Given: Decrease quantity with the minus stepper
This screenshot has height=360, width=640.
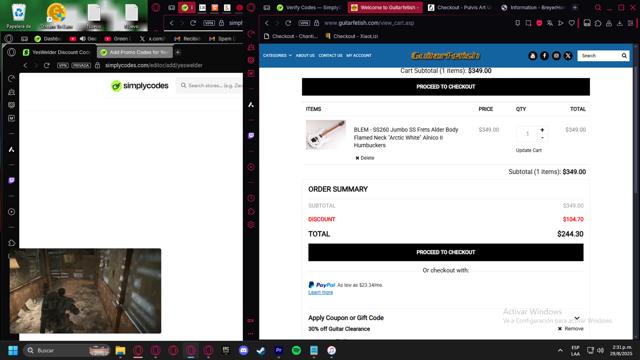Looking at the screenshot, I should point(542,138).
